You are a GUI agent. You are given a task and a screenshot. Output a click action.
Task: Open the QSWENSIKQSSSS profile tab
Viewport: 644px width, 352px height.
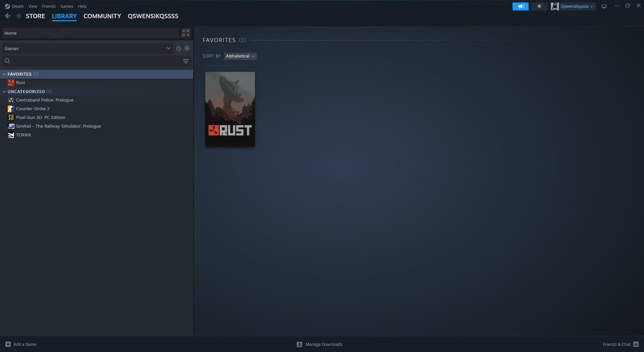tap(153, 16)
